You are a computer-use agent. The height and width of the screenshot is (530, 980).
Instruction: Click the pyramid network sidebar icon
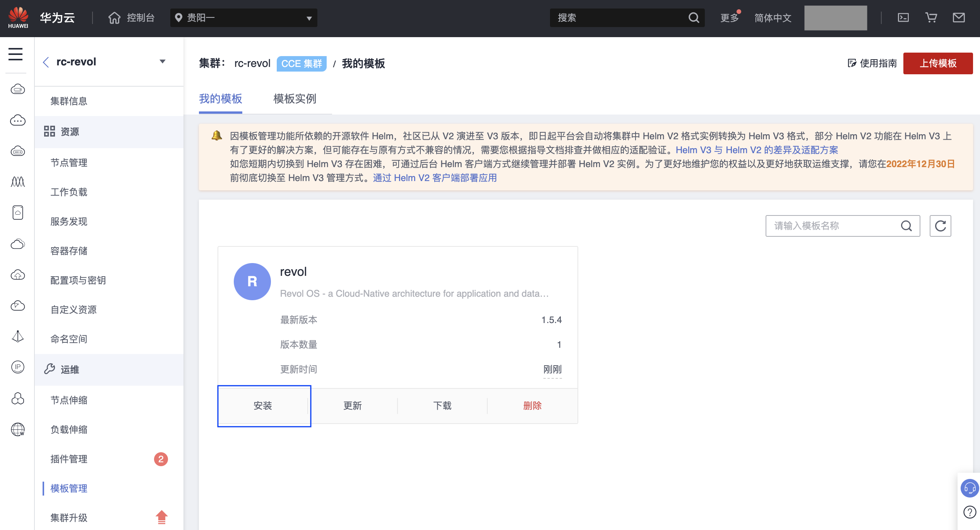(x=18, y=336)
